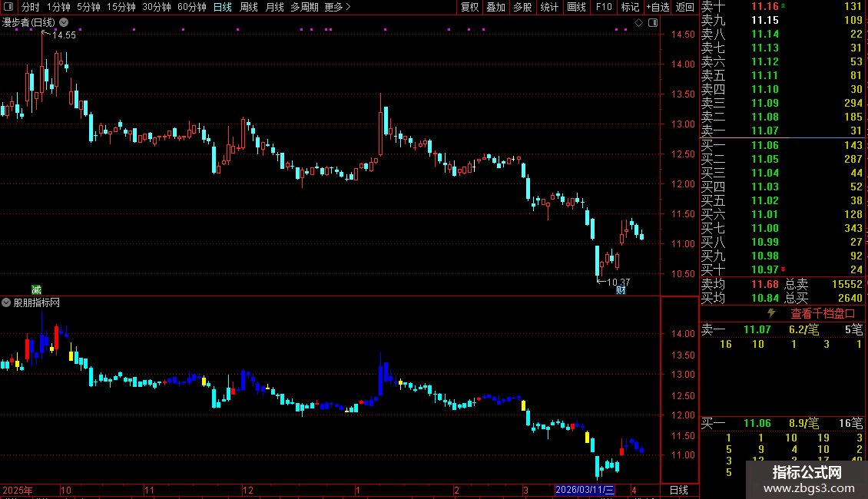Open the 股朋指标网 indicator dropdown

[6, 302]
